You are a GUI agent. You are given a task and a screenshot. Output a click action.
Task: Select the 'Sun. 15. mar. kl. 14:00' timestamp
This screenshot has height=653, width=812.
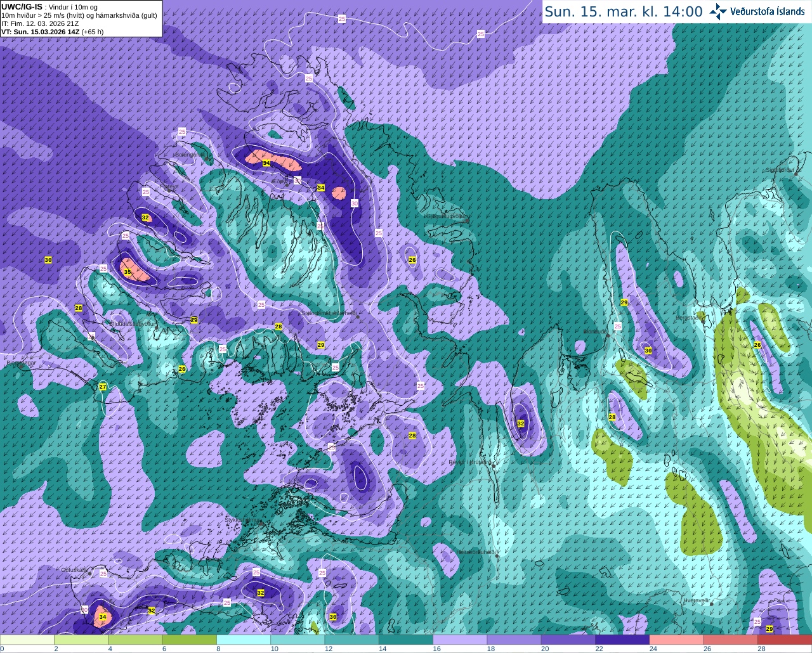[x=624, y=11]
